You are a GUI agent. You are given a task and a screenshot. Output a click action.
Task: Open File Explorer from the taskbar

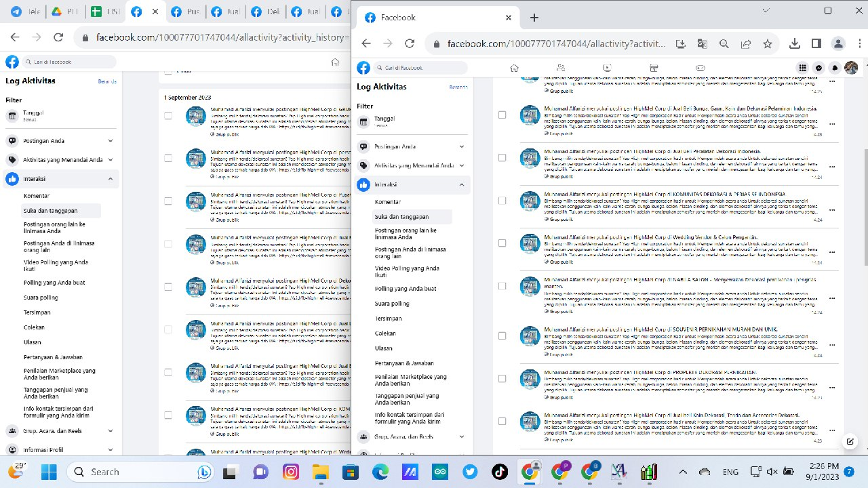tap(321, 472)
